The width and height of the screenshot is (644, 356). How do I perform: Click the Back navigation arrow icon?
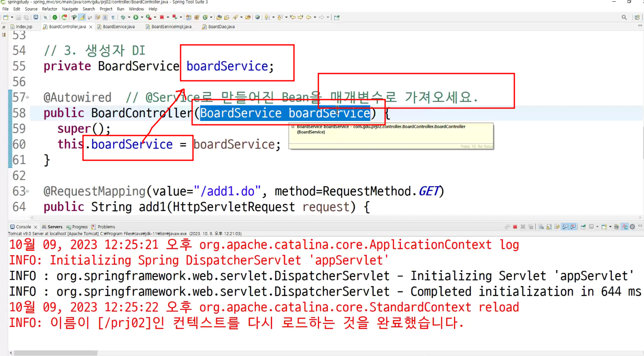point(309,18)
